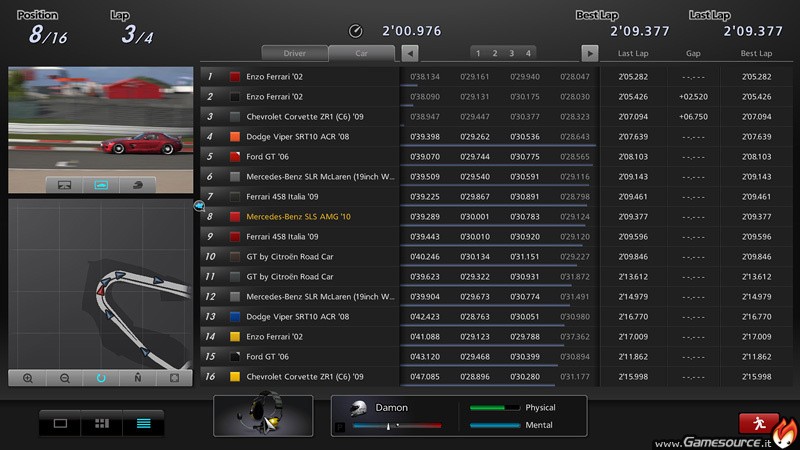The height and width of the screenshot is (450, 800).
Task: Click the left arrow for previous sectors
Action: point(410,53)
